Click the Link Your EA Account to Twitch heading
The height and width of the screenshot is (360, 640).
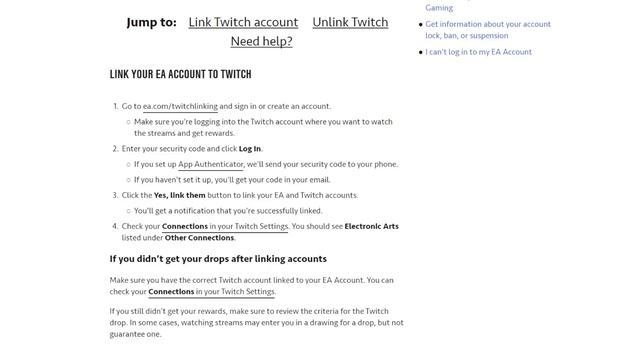coord(180,74)
